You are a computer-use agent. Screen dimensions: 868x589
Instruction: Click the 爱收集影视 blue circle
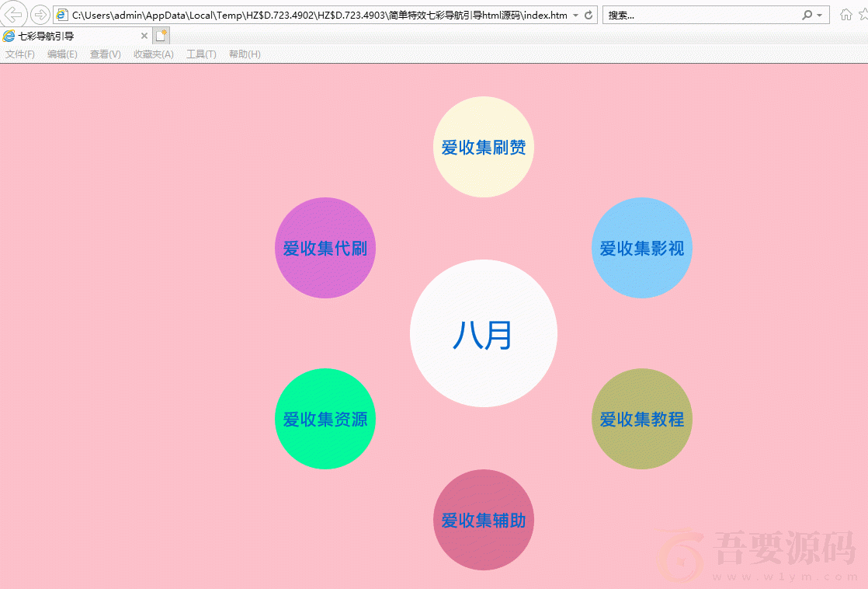click(x=641, y=248)
